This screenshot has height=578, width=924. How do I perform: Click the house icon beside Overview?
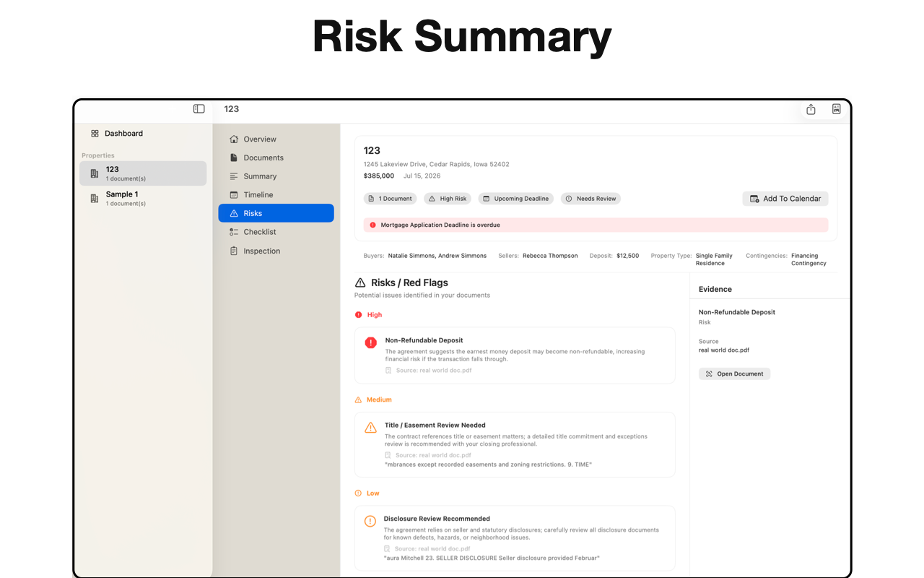point(234,139)
